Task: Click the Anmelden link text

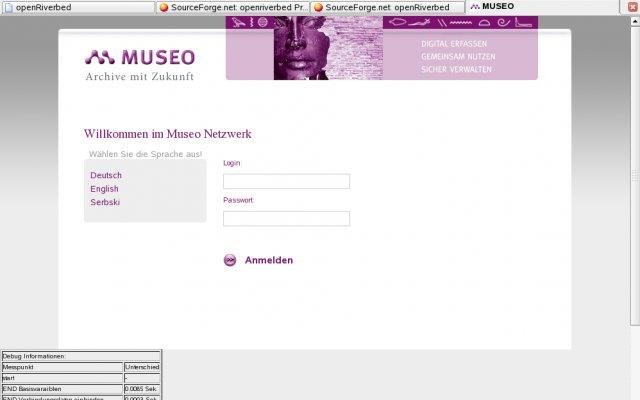Action: pos(269,260)
